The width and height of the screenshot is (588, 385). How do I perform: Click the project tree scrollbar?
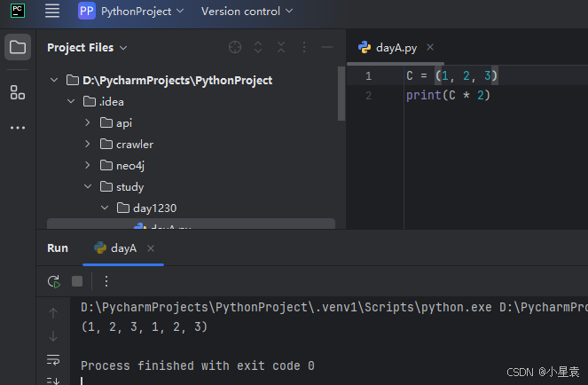click(341, 94)
